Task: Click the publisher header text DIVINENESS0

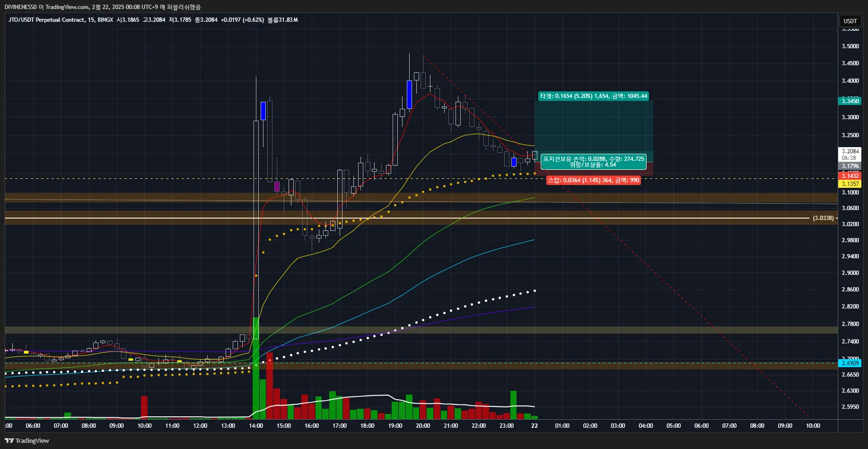Action: click(20, 7)
